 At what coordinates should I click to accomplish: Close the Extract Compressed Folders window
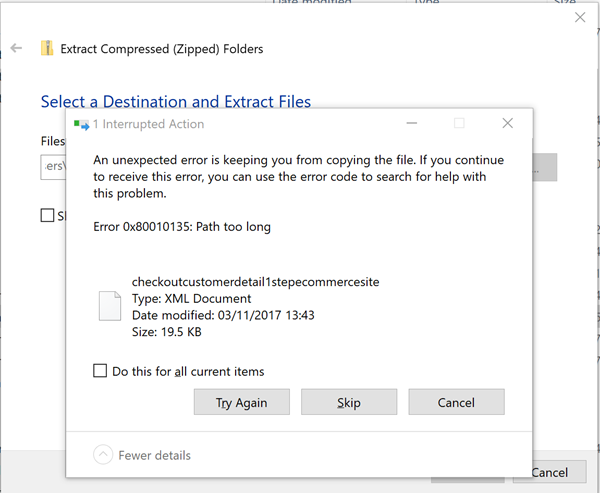click(580, 17)
